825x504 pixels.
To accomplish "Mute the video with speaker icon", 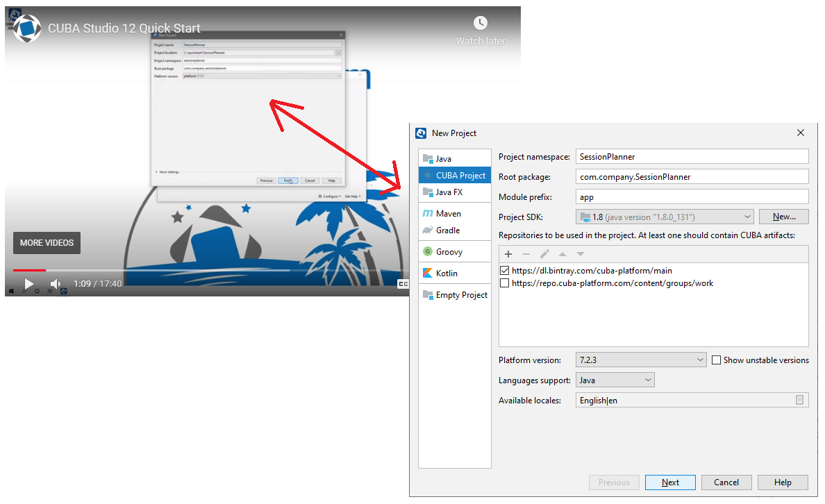I will click(55, 284).
